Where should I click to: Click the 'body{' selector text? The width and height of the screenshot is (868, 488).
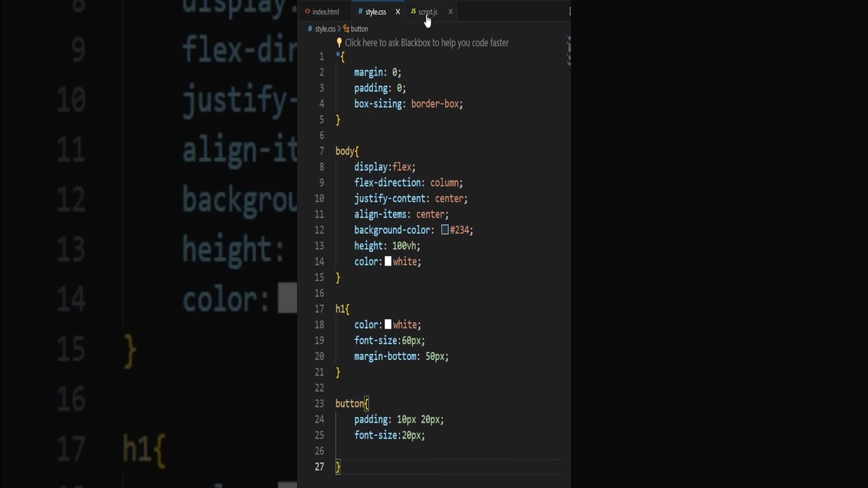(347, 151)
